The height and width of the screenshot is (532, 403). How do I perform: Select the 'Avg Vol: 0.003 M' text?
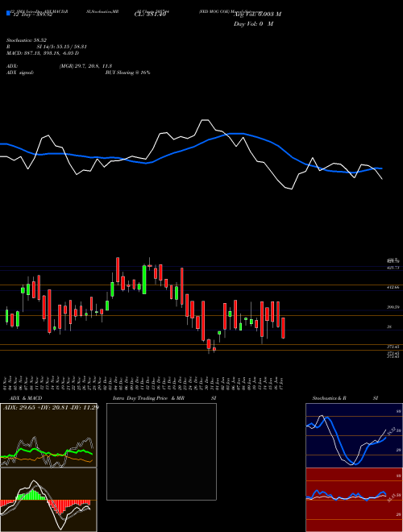click(257, 15)
